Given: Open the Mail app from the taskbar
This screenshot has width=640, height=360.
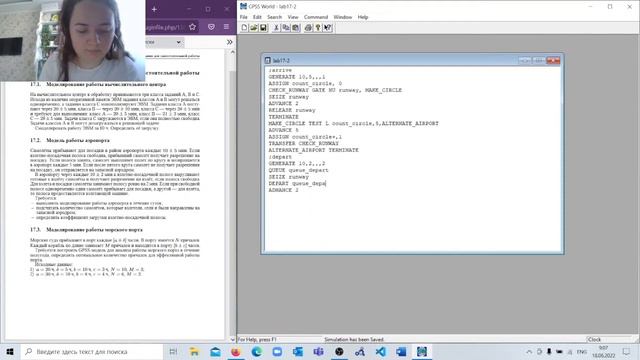Looking at the screenshot, I should point(215,351).
